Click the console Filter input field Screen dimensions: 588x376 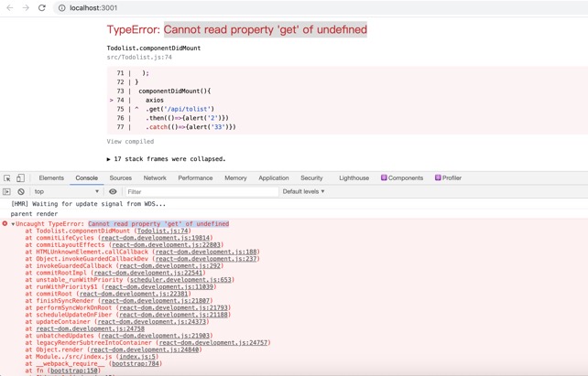point(201,192)
